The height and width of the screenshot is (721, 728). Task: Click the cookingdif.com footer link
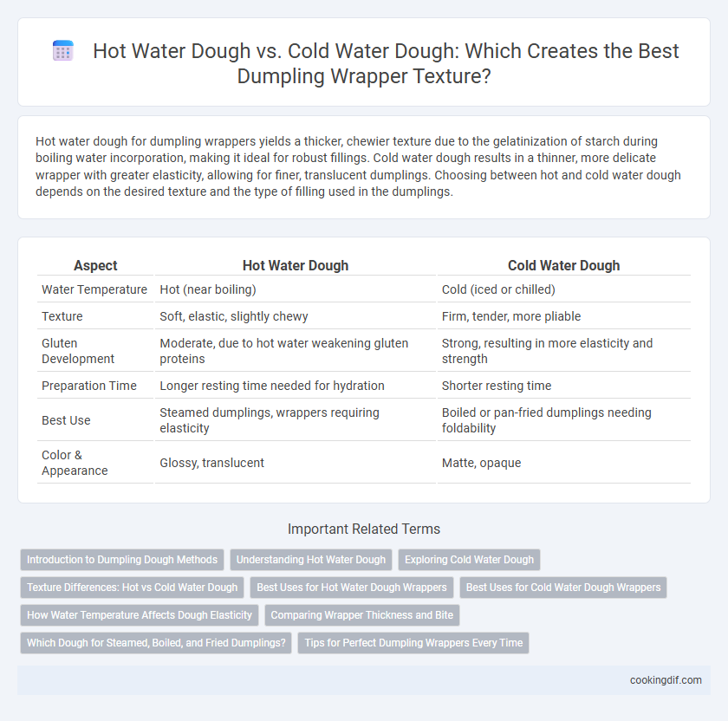(x=666, y=680)
